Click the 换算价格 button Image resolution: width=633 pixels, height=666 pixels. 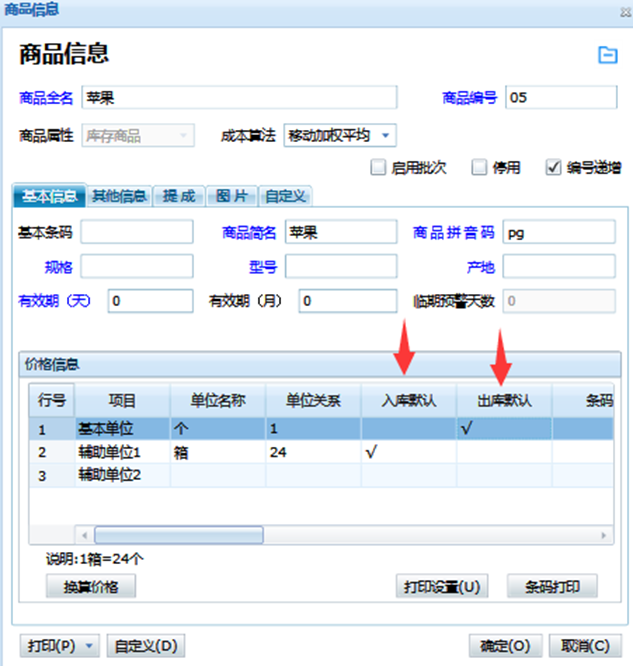(x=91, y=587)
